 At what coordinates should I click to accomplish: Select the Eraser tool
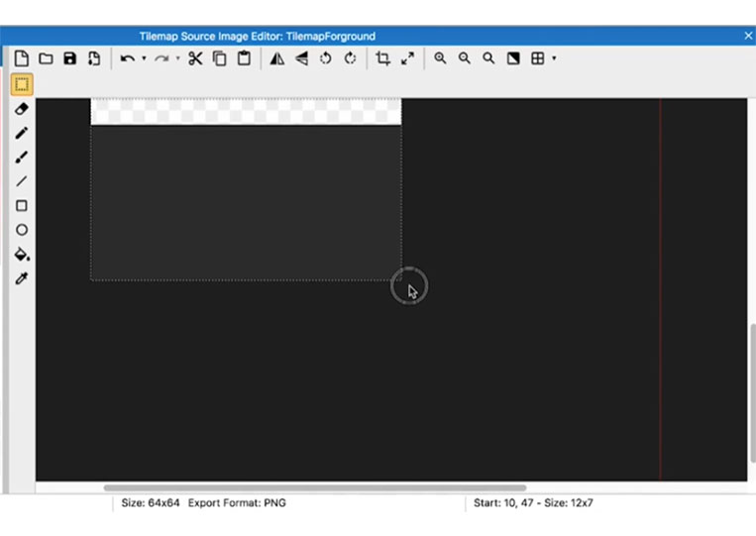tap(22, 109)
